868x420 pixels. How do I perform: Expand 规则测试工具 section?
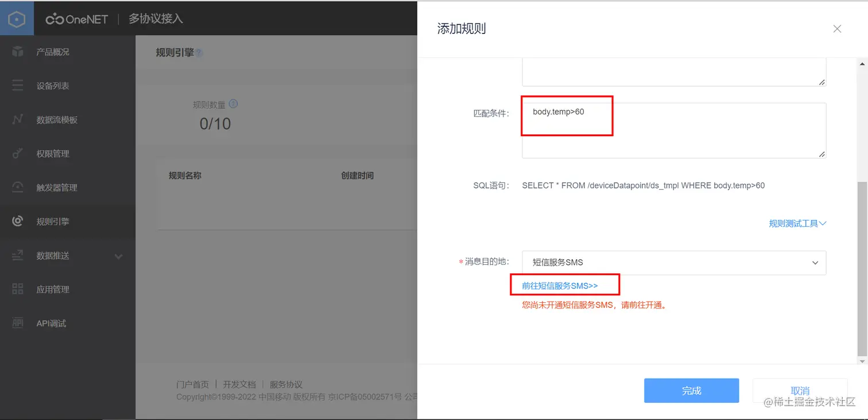(x=797, y=224)
